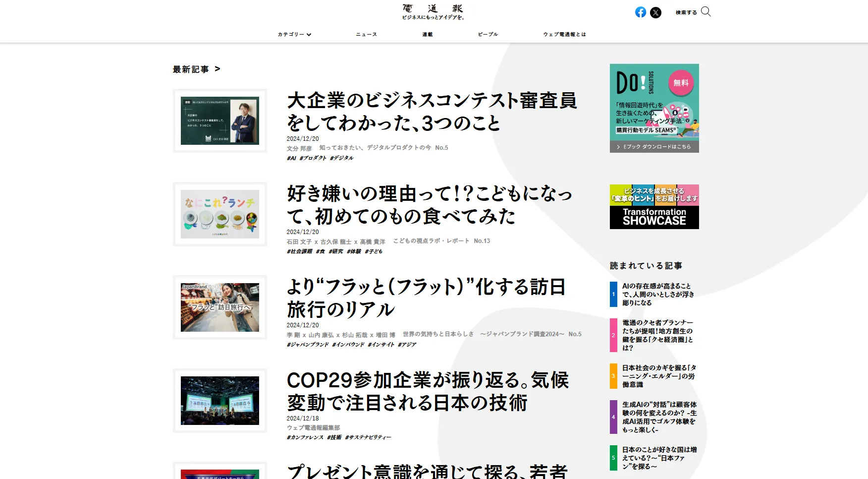The height and width of the screenshot is (479, 868).
Task: Select the #アジア tag
Action: point(407,345)
